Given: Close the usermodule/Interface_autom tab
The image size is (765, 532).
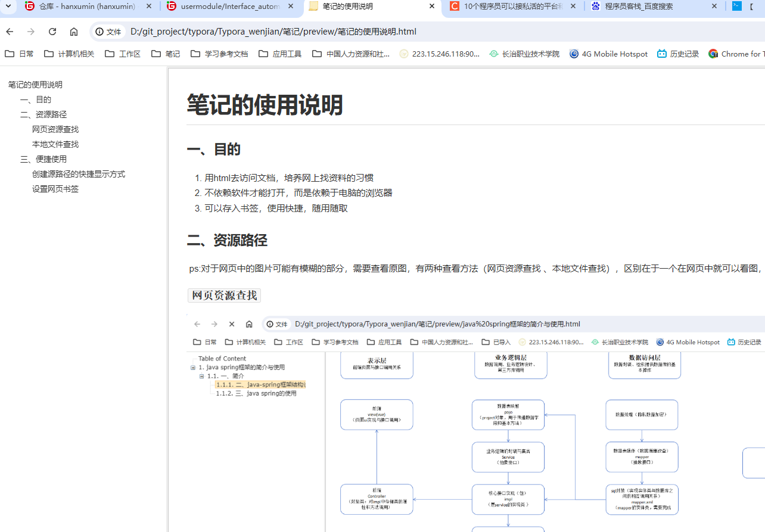Looking at the screenshot, I should [x=291, y=6].
